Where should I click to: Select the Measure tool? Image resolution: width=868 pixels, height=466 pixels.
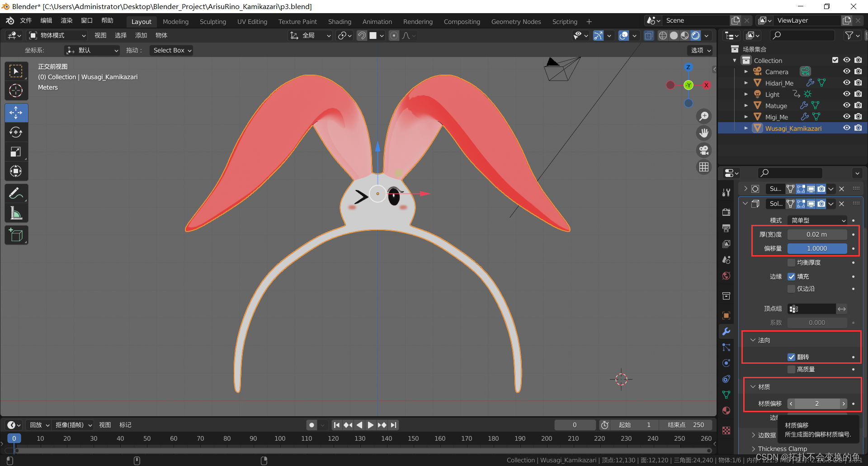point(16,213)
